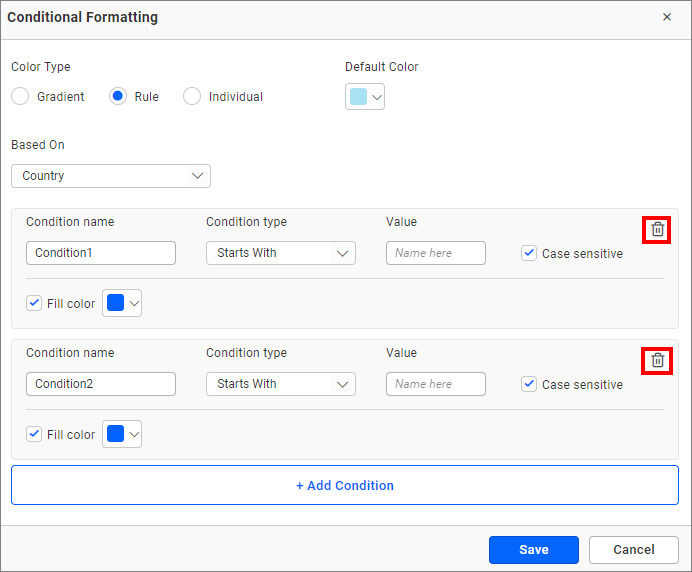Screen dimensions: 692x572
Task: Uncheck Fill color for Condition2
Action: (35, 434)
